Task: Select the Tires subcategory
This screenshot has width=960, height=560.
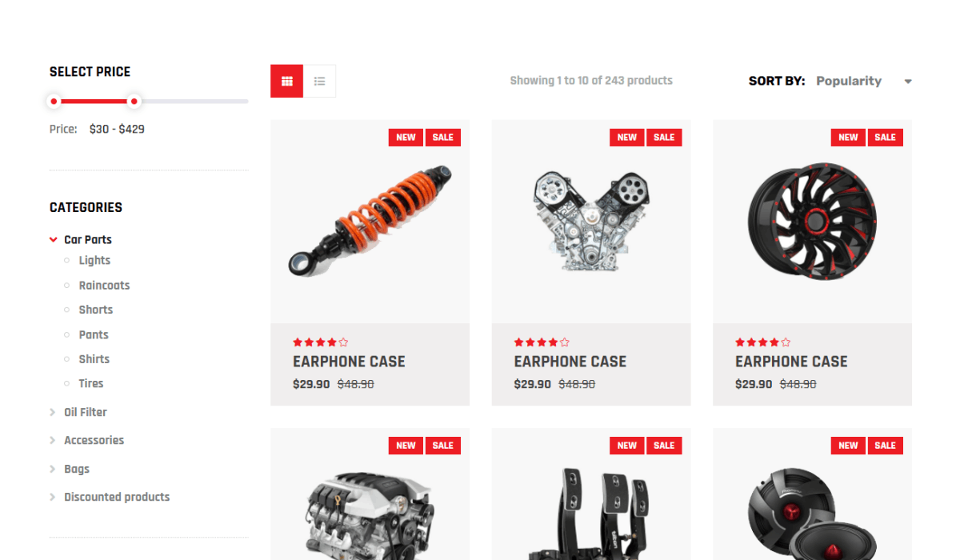Action: pyautogui.click(x=91, y=383)
